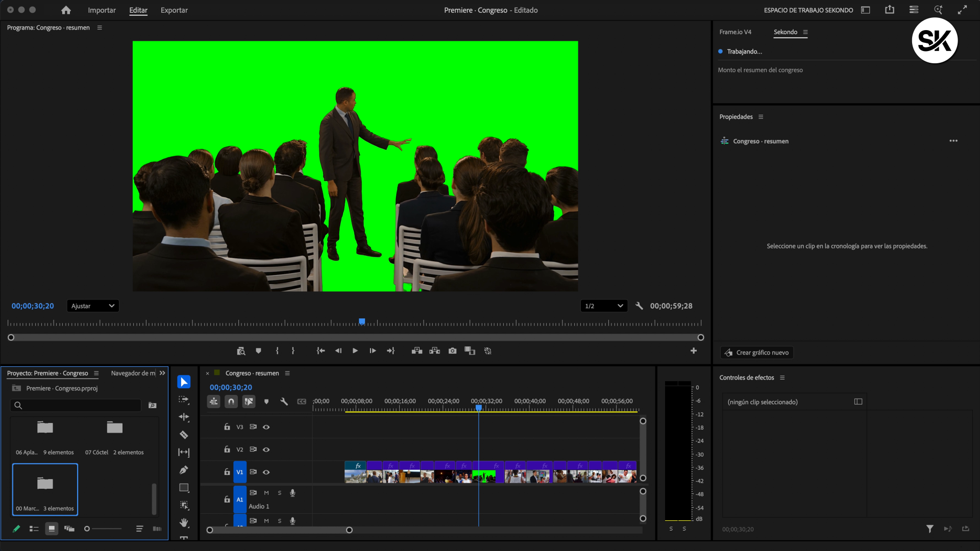This screenshot has width=980, height=551.
Task: Toggle V3 track output eye
Action: click(266, 427)
